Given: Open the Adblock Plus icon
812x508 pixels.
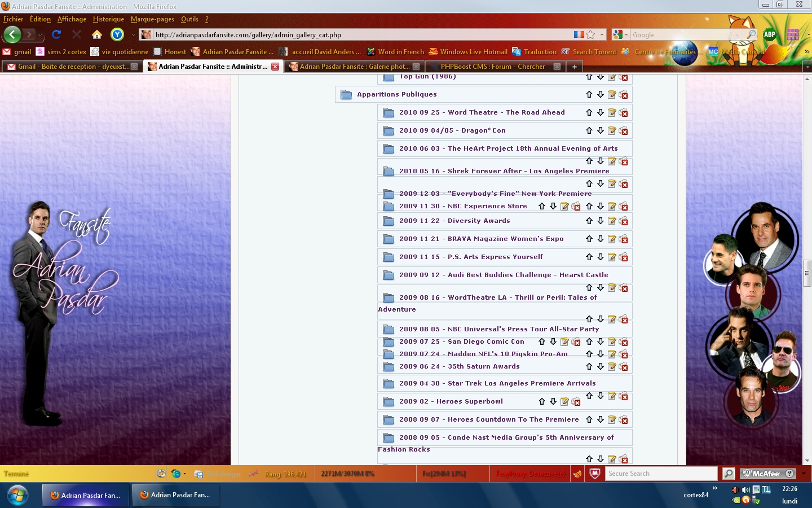Looking at the screenshot, I should click(x=770, y=34).
